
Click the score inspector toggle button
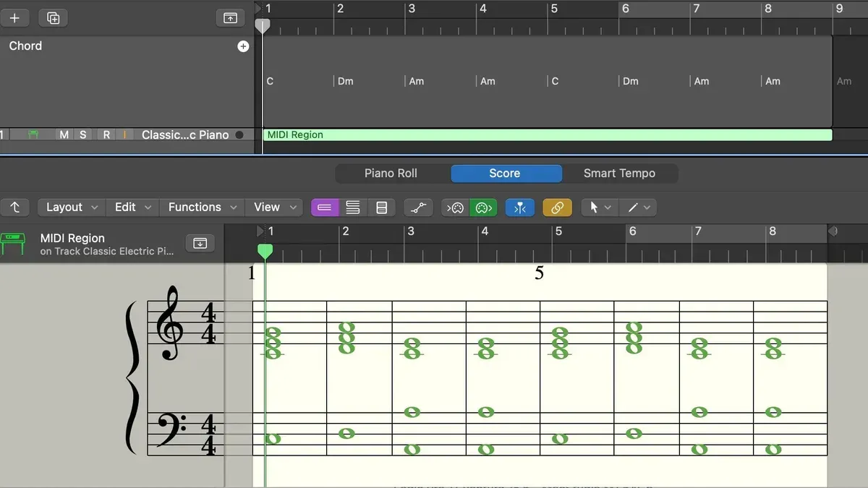(200, 243)
